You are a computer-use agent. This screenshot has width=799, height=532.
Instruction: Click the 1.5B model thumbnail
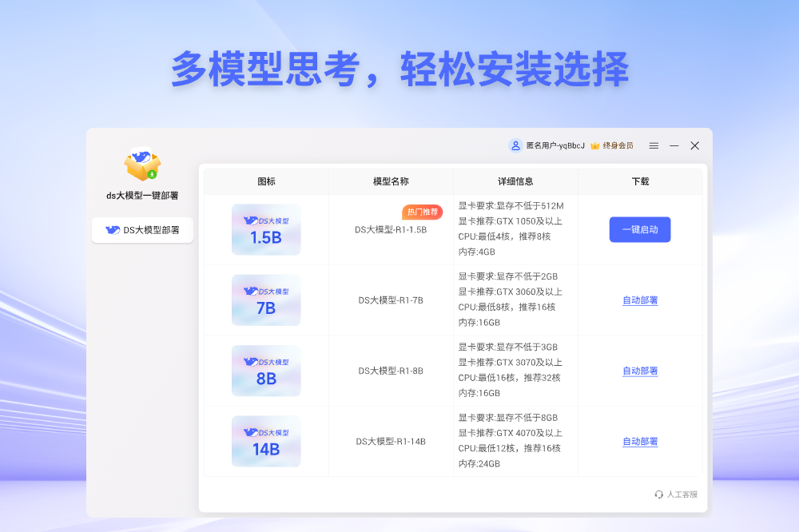tap(266, 229)
